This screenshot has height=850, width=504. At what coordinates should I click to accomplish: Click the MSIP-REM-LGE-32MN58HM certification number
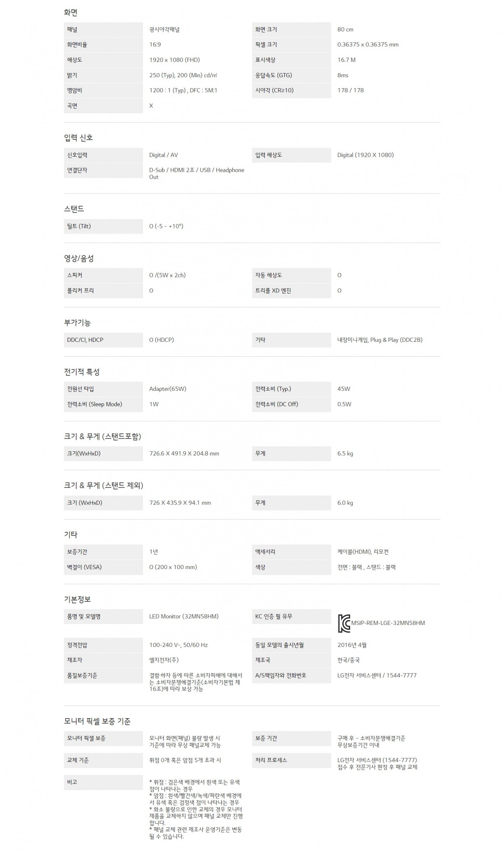[x=388, y=623]
